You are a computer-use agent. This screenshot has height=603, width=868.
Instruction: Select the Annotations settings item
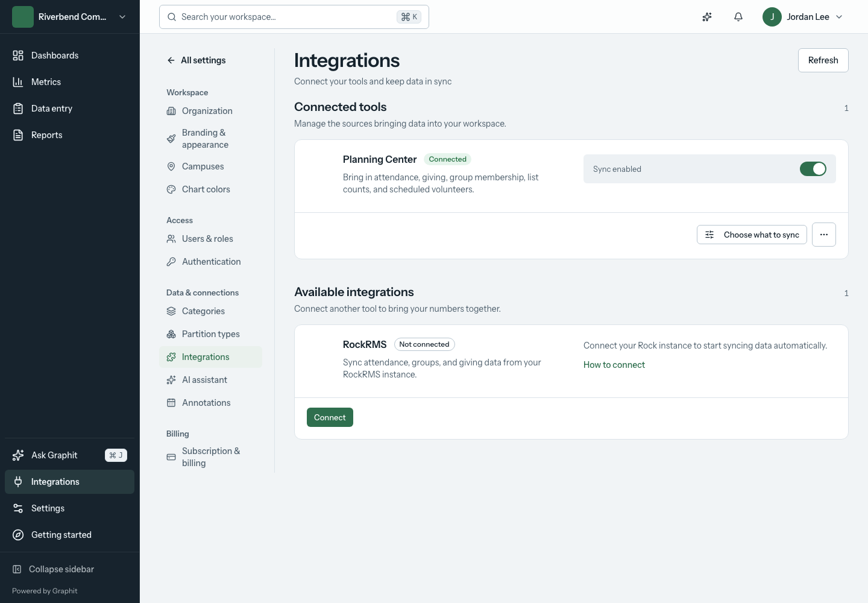tap(211, 403)
